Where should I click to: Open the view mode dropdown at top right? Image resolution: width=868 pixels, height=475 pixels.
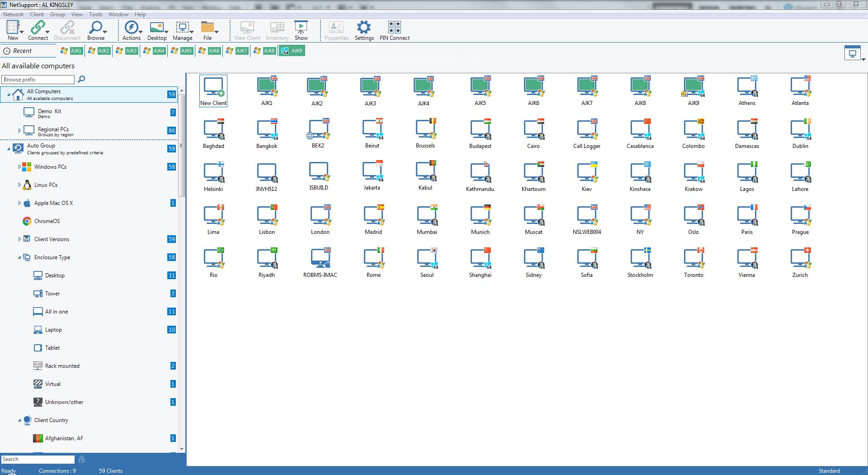(863, 59)
